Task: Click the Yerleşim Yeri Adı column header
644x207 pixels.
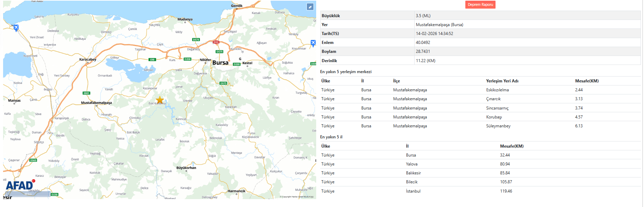Action: pos(502,81)
